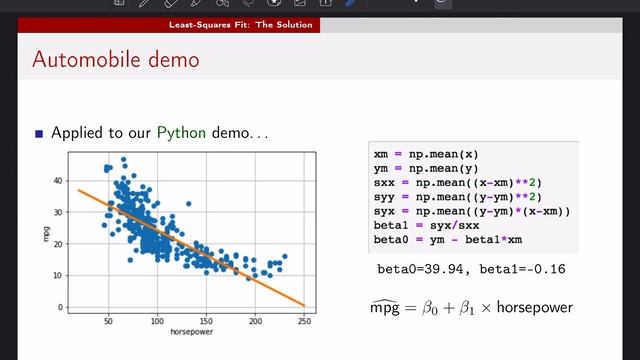640x360 pixels.
Task: Select code line 'beta1 = syx/sxx'
Action: pyautogui.click(x=426, y=225)
